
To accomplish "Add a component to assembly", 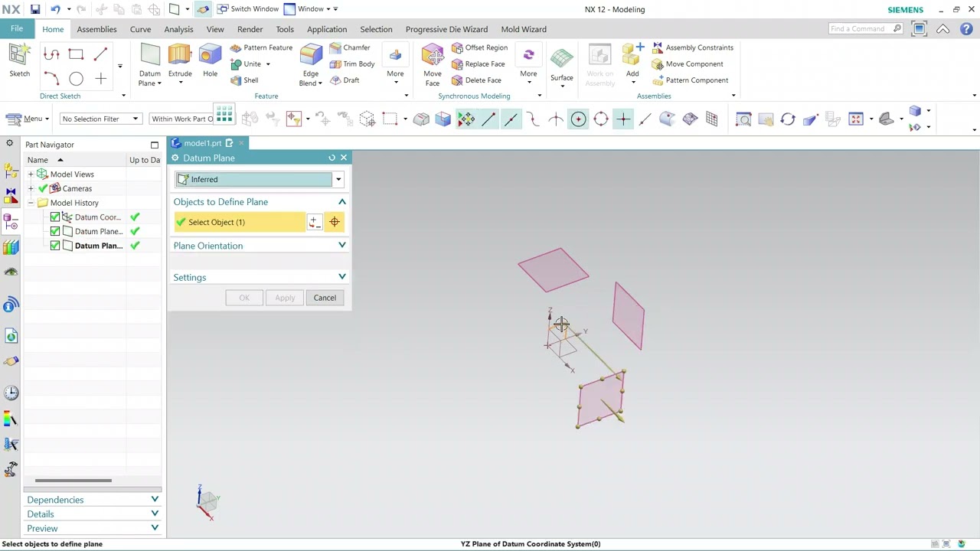I will click(632, 61).
